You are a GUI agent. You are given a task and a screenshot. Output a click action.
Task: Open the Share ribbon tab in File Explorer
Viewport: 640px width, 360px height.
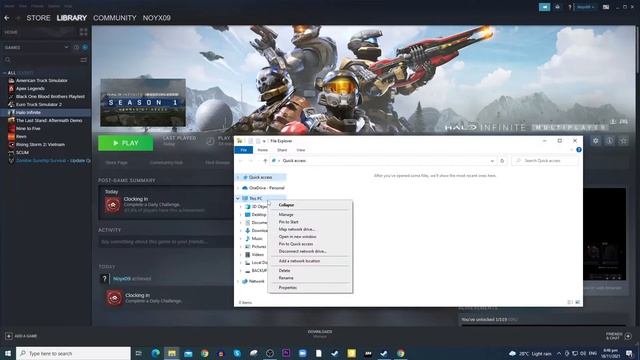click(282, 150)
